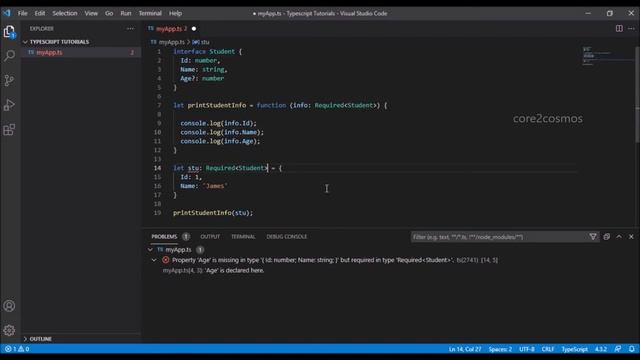Collapse all problems in the panel
640x360 pixels.
point(607,237)
